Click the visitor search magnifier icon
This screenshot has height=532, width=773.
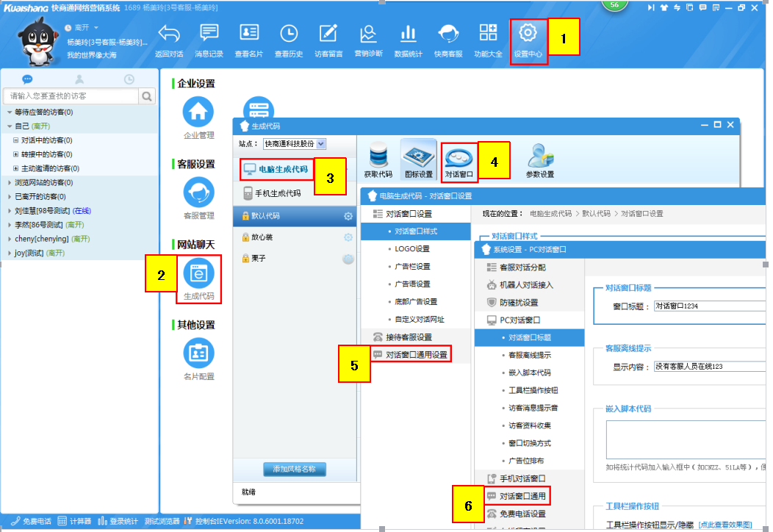coord(147,96)
